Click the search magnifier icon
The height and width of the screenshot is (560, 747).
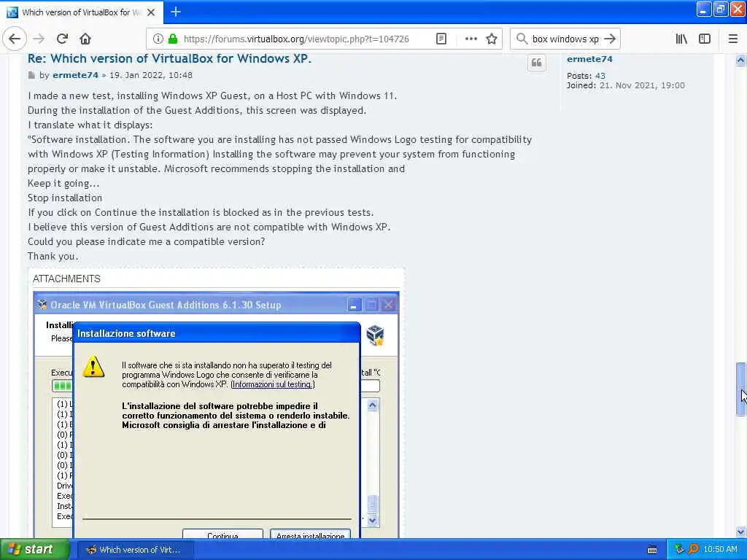click(x=522, y=39)
